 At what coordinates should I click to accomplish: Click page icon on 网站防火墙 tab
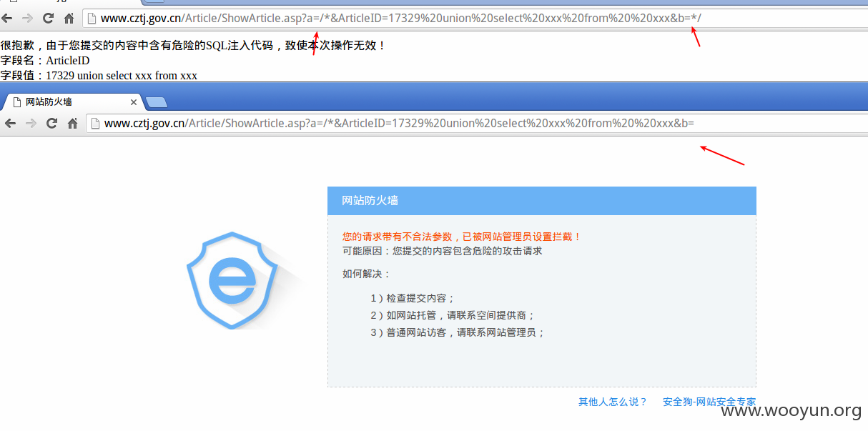[18, 102]
